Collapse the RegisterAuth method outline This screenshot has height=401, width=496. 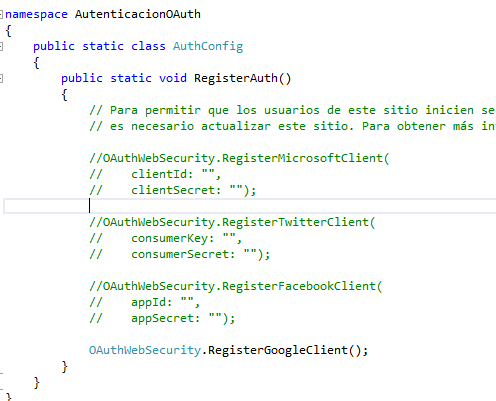point(1,79)
